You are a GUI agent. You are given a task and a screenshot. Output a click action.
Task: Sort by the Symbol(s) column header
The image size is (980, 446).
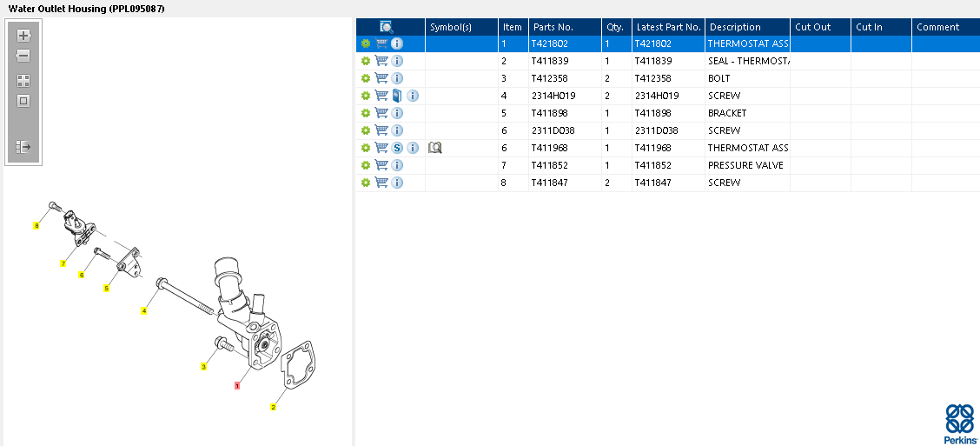[462, 27]
